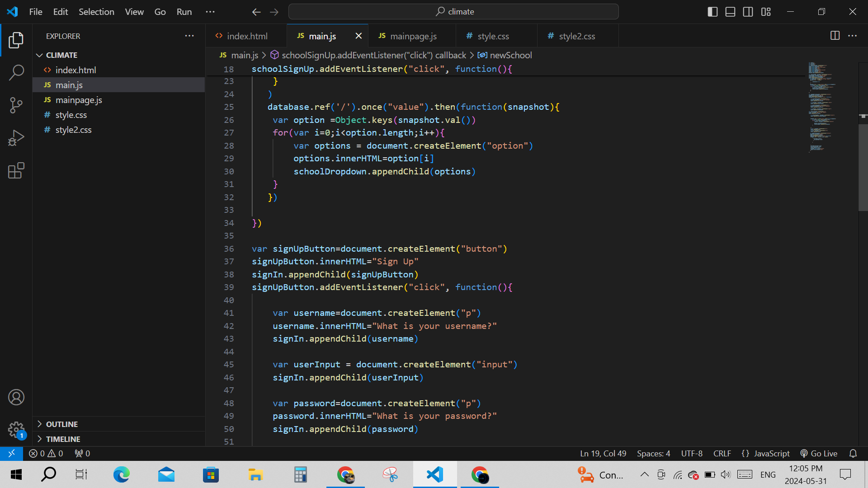The height and width of the screenshot is (488, 868).
Task: Open Source Control view
Action: point(16,105)
